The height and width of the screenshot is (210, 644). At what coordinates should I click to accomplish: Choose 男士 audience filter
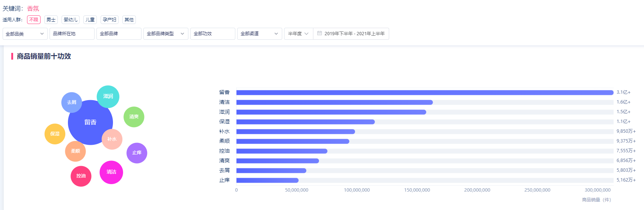click(51, 20)
